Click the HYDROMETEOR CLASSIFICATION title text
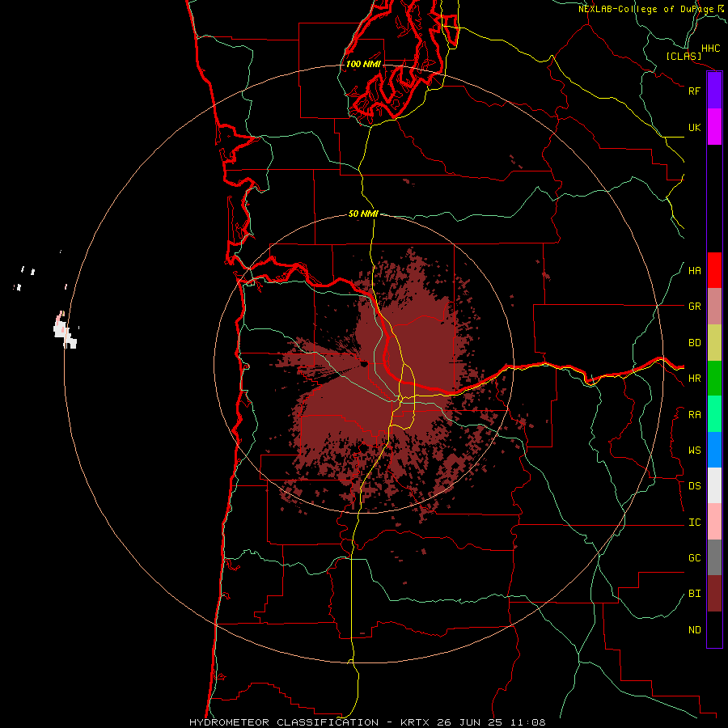 284,722
